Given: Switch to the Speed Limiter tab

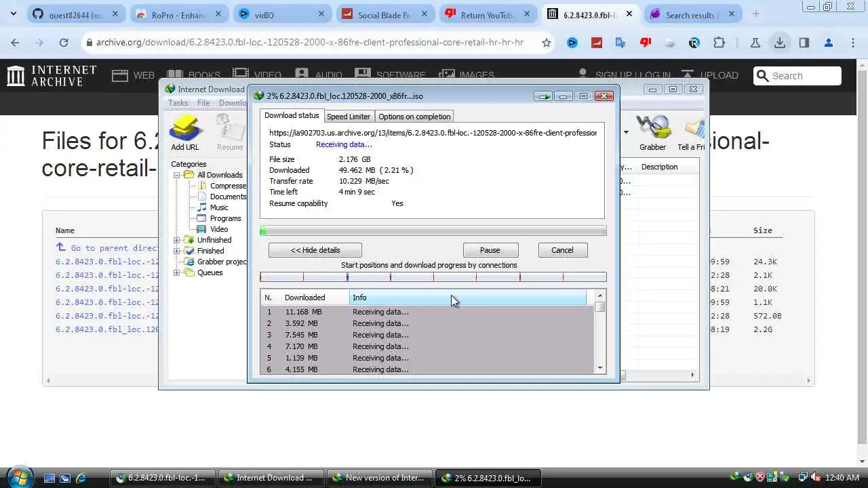Looking at the screenshot, I should (x=349, y=117).
